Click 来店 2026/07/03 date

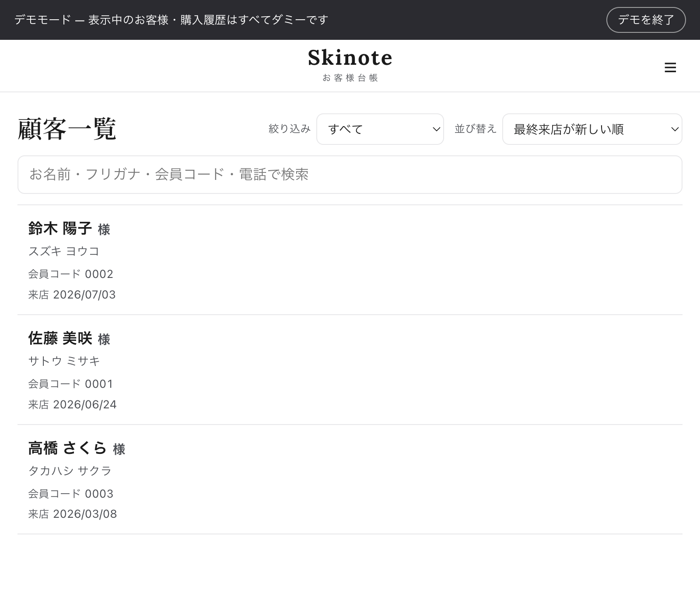[72, 295]
